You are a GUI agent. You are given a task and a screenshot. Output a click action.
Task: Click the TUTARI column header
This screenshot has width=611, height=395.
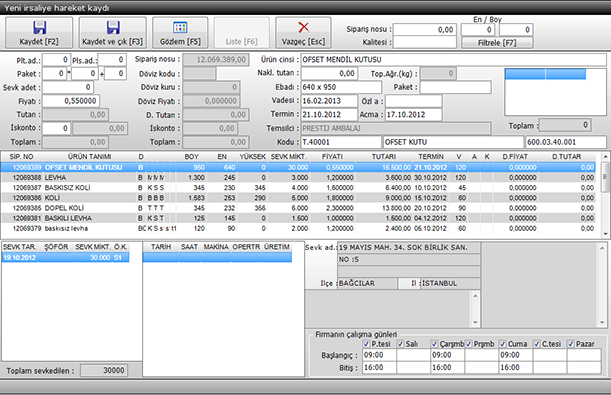point(384,157)
